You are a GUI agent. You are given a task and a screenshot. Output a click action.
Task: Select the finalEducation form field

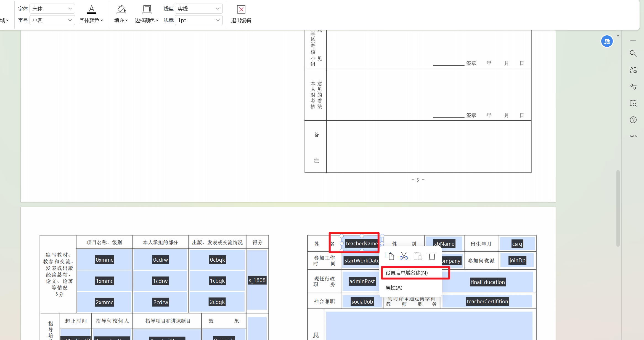pyautogui.click(x=487, y=282)
